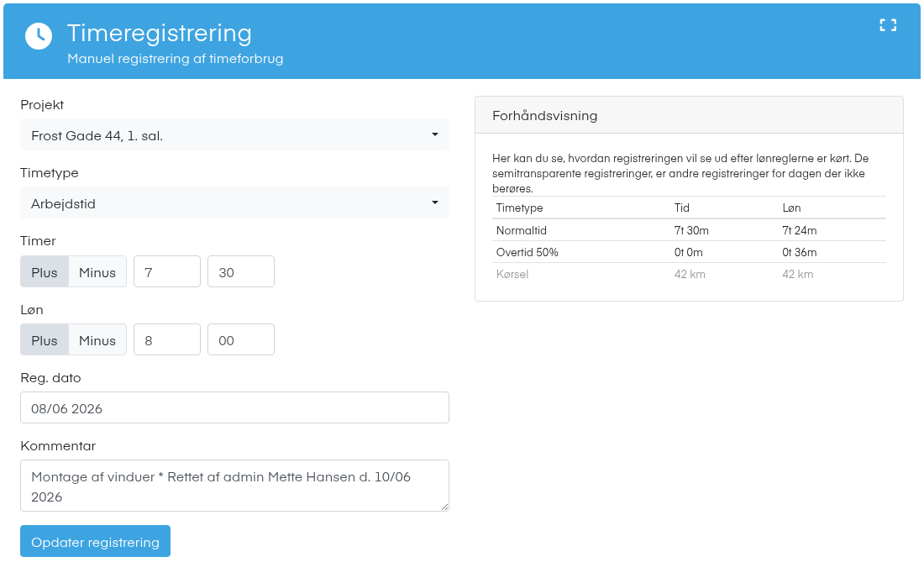The width and height of the screenshot is (924, 578).
Task: Click the Forhåndsvisning panel header
Action: pos(689,115)
